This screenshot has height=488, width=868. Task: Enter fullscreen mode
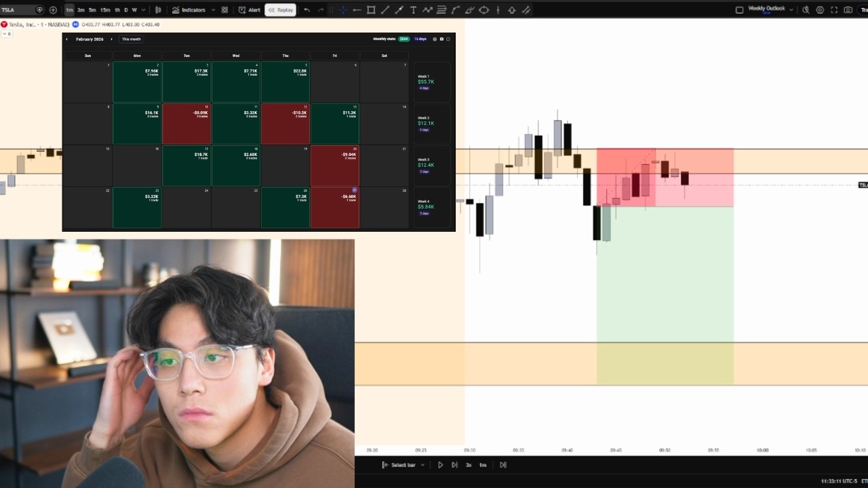(x=834, y=10)
